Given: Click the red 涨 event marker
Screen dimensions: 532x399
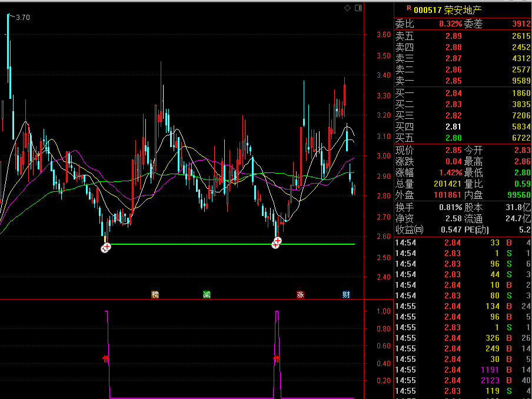Looking at the screenshot, I should [x=300, y=294].
